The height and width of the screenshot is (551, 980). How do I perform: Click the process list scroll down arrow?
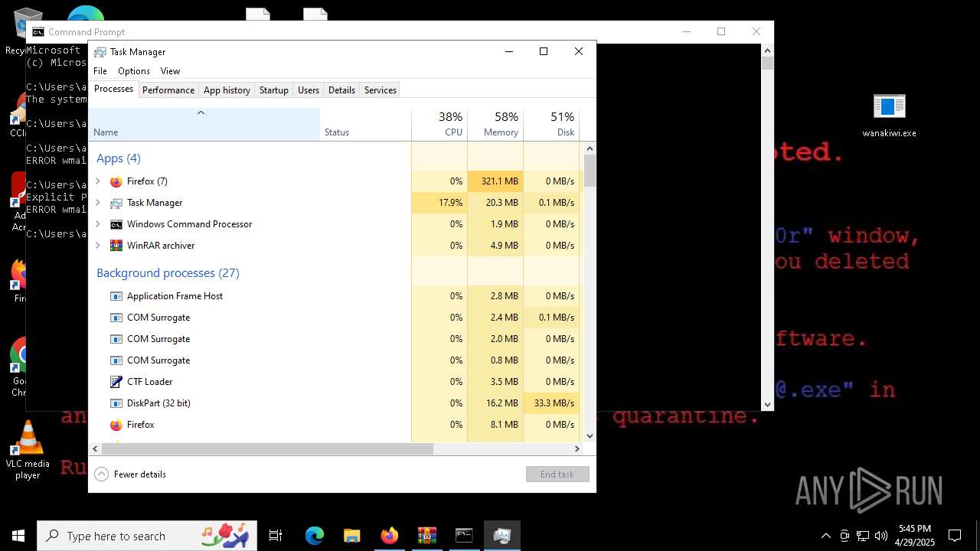[x=590, y=436]
